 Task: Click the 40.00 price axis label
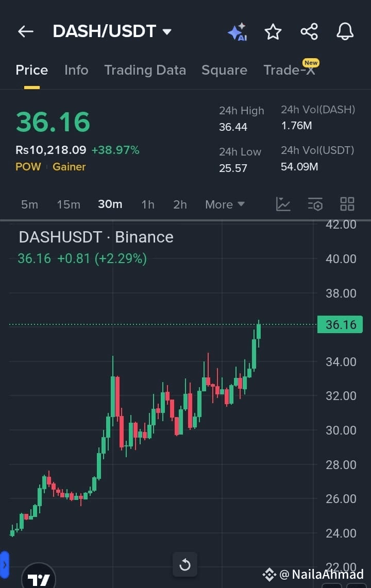click(341, 259)
